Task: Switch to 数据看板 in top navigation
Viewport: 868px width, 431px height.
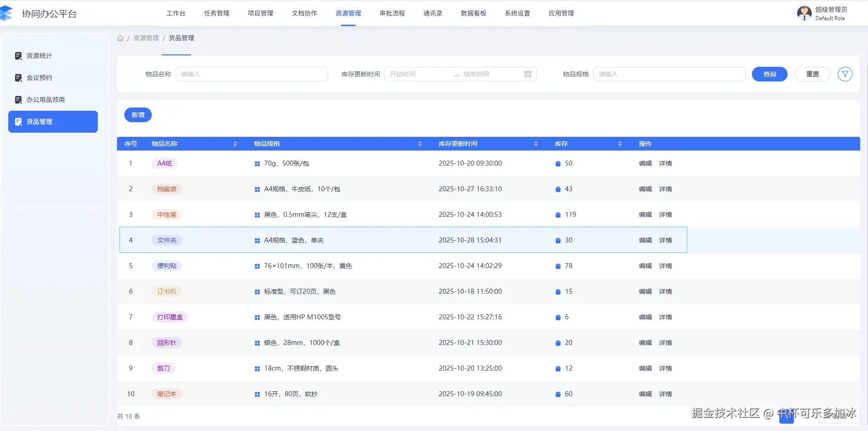Action: [x=473, y=13]
